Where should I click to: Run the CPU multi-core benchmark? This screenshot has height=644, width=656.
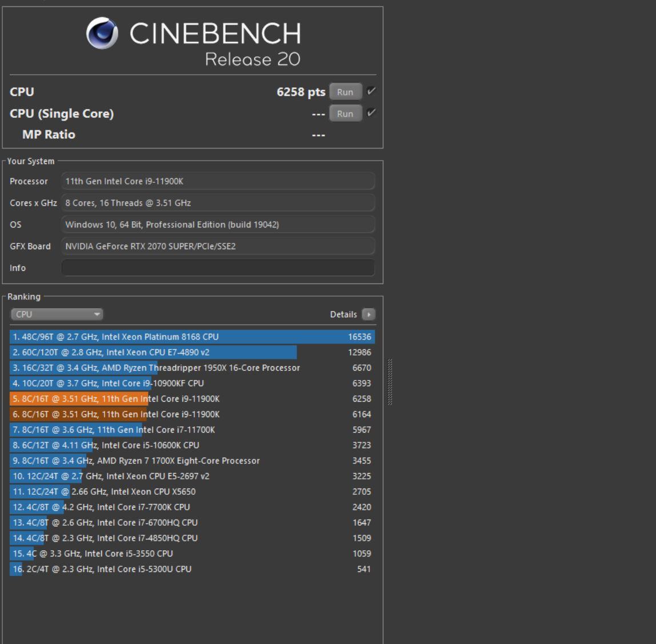click(345, 91)
